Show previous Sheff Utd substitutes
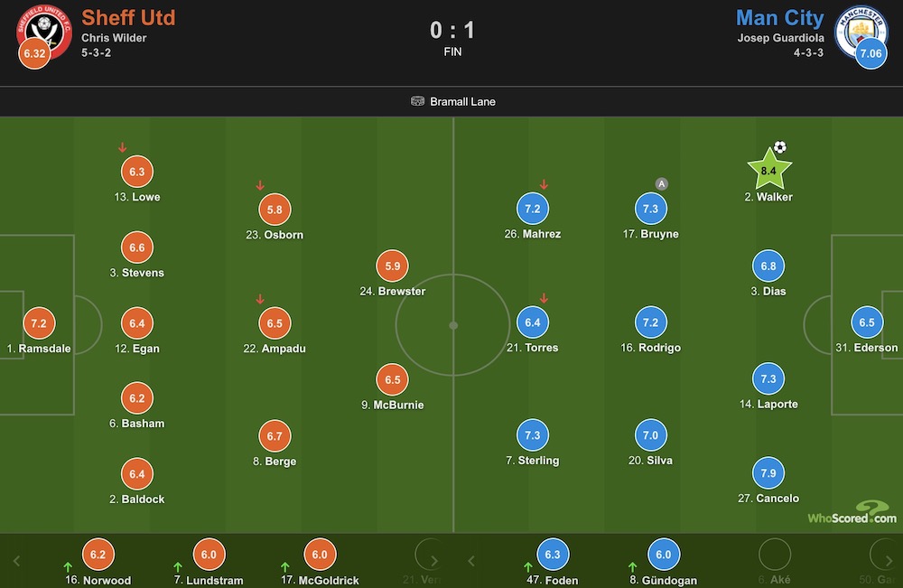Viewport: 903px width, 588px height. tap(16, 560)
